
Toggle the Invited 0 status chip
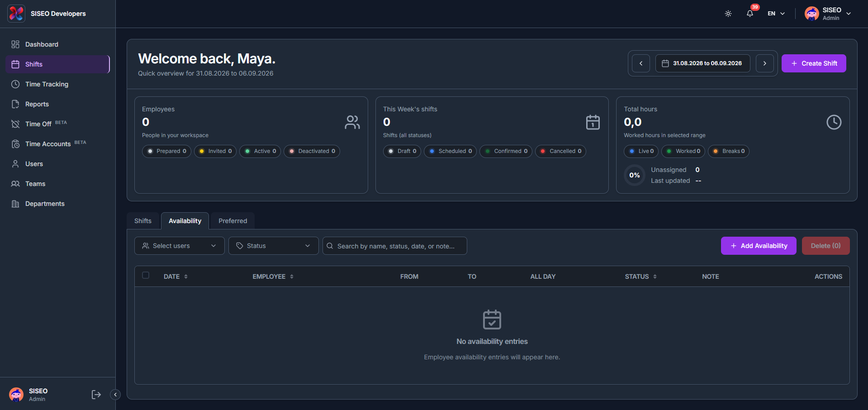pyautogui.click(x=215, y=151)
